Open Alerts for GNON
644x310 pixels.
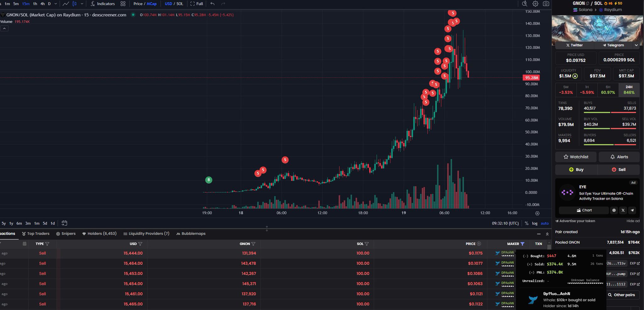(619, 157)
